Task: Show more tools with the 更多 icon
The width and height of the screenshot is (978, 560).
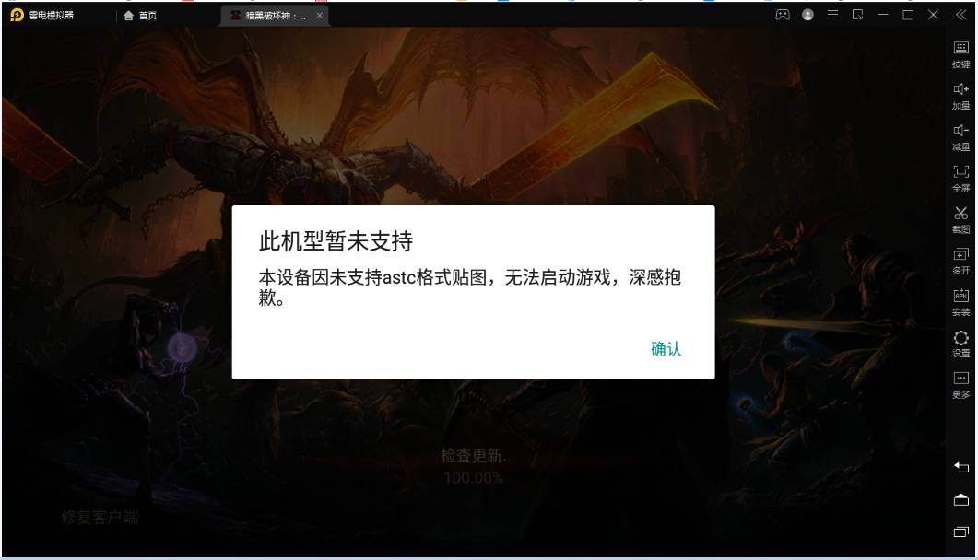Action: (x=960, y=384)
